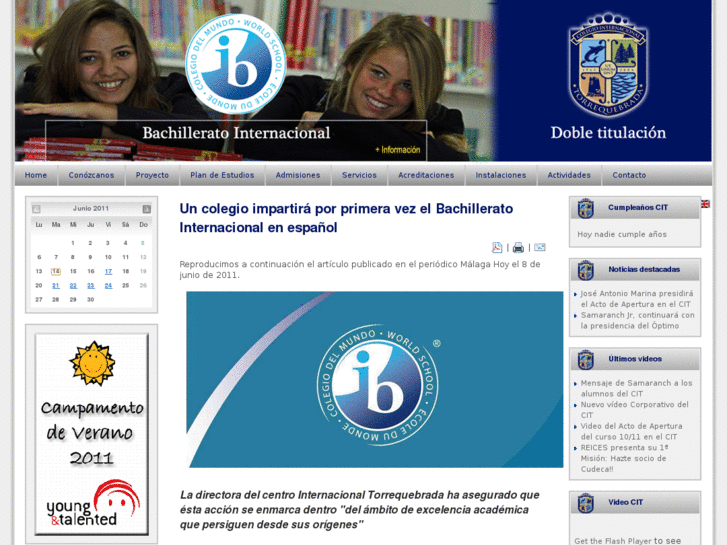The width and height of the screenshot is (727, 545).
Task: Select June 24 in the calendar
Action: (x=108, y=286)
